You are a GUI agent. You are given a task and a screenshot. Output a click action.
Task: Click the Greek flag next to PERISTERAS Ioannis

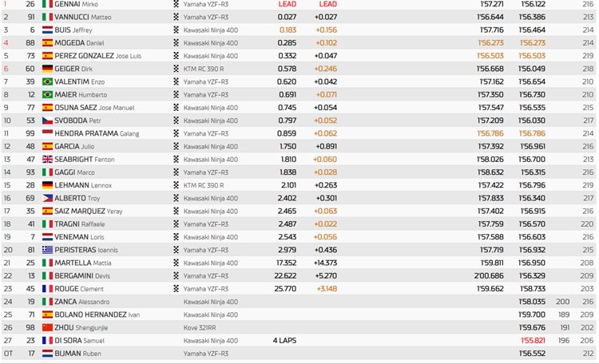[x=47, y=250]
